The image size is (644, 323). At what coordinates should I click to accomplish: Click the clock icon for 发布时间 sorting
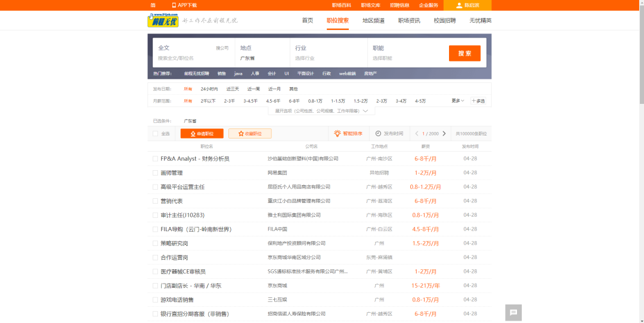pos(378,134)
